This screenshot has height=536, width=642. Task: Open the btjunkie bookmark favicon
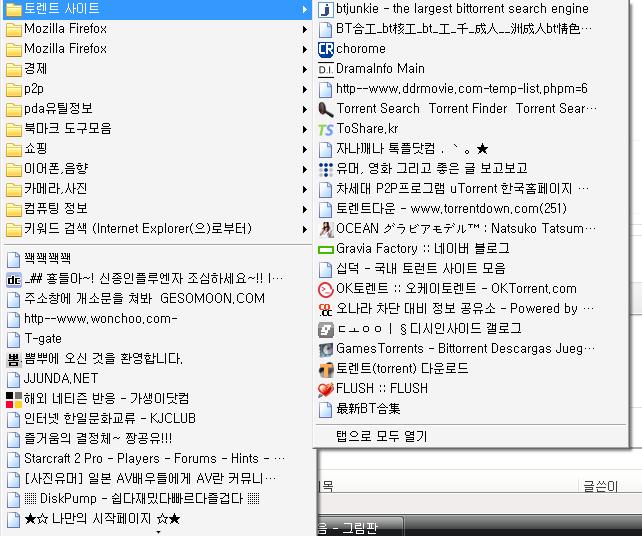click(x=326, y=9)
